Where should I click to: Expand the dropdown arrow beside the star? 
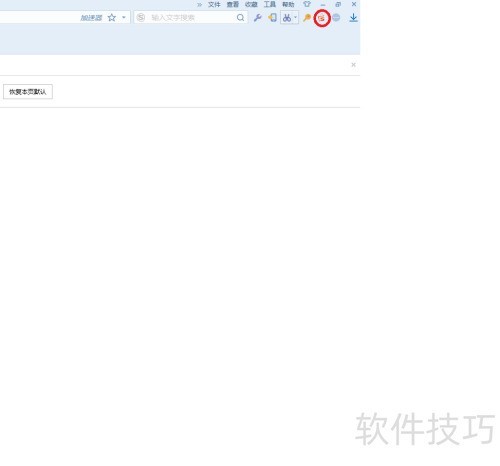[x=124, y=18]
